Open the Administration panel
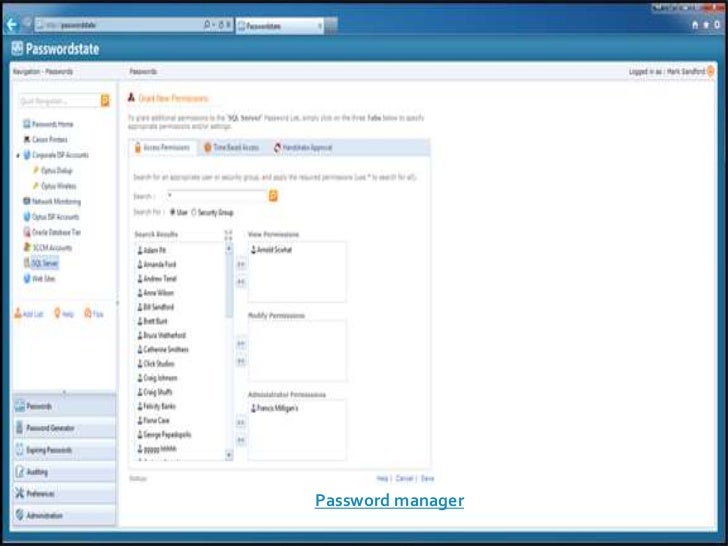Viewport: 728px width, 546px height. pyautogui.click(x=65, y=515)
